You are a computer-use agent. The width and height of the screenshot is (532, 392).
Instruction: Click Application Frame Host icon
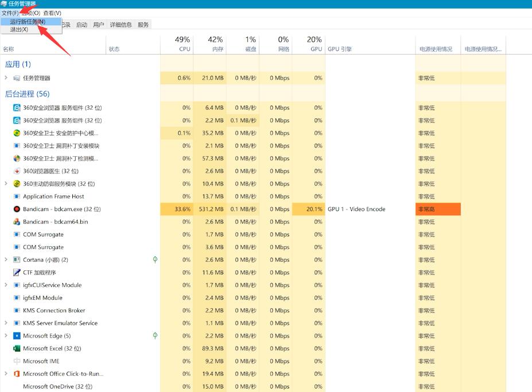coord(17,196)
